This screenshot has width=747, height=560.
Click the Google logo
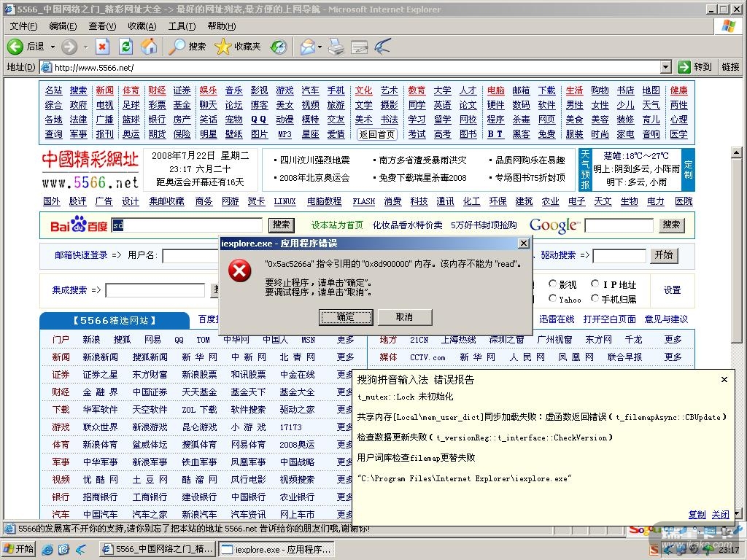tap(554, 225)
